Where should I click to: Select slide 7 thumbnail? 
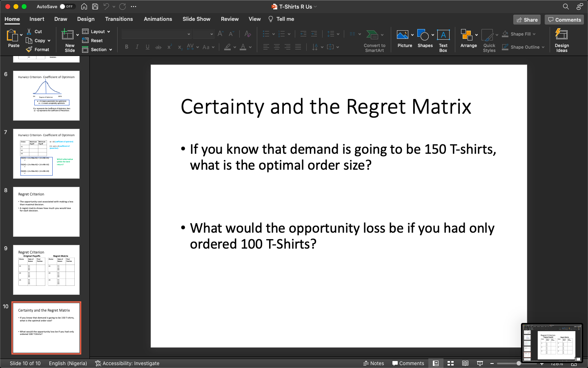click(x=46, y=154)
